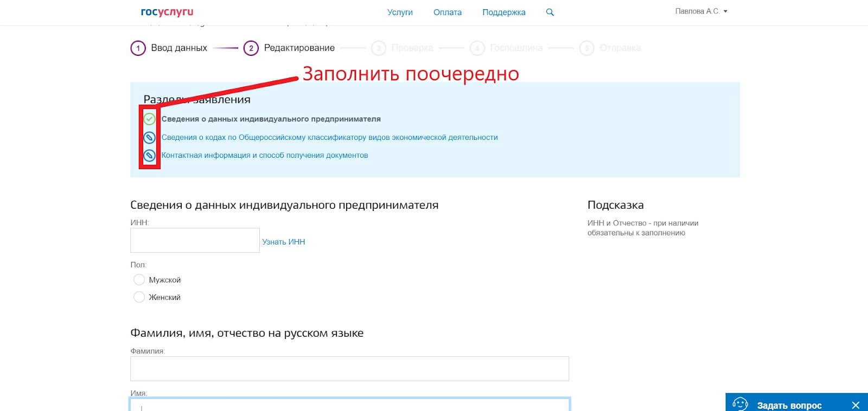Image resolution: width=868 pixels, height=411 pixels.
Task: Close the Задать вопрос chat widget
Action: pyautogui.click(x=856, y=405)
